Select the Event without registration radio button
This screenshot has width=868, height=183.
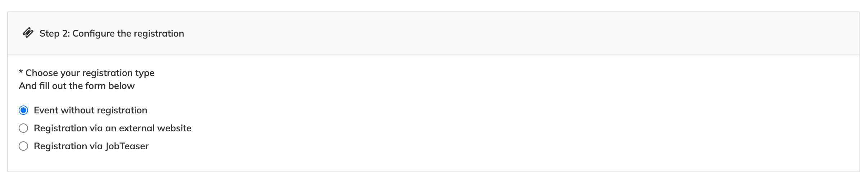tap(23, 110)
